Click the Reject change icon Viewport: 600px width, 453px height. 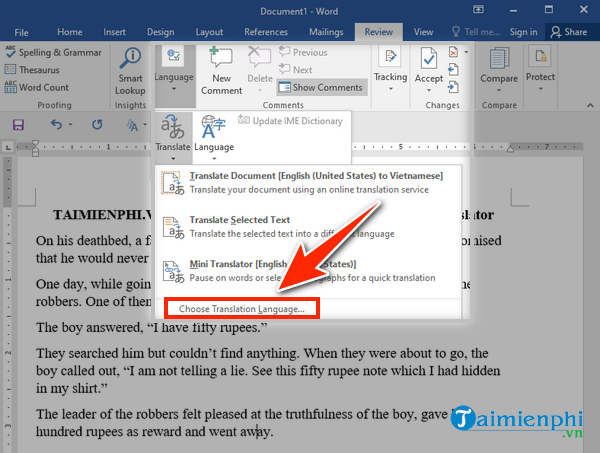tap(453, 52)
